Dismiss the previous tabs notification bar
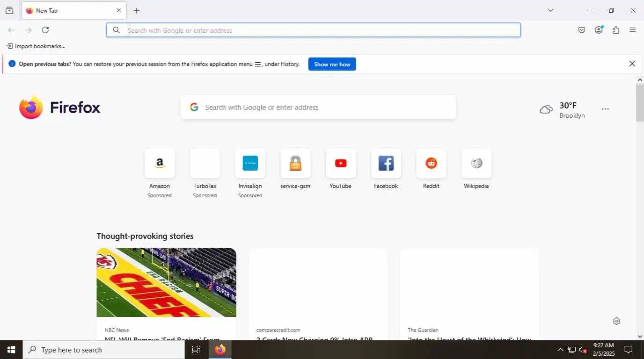 coord(632,64)
